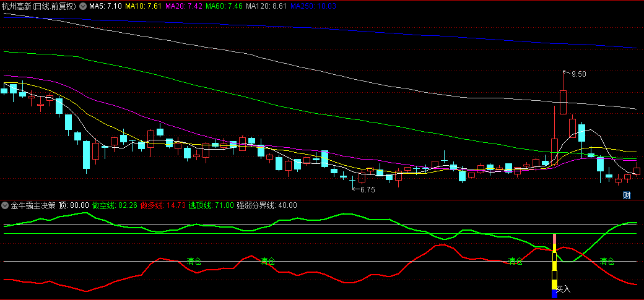Click the yellow buy signal bar
This screenshot has height=300, width=644.
(554, 267)
